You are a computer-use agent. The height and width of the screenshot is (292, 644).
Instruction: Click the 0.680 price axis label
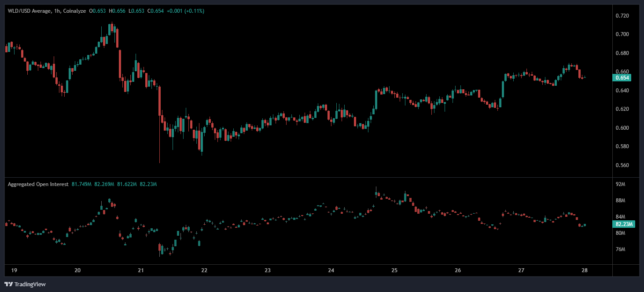click(622, 53)
